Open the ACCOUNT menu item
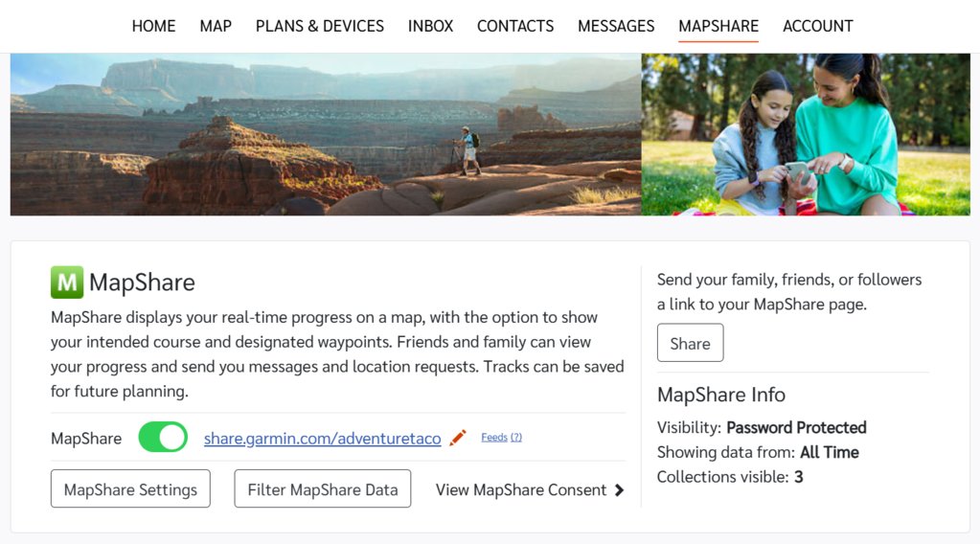The height and width of the screenshot is (544, 980). (818, 26)
